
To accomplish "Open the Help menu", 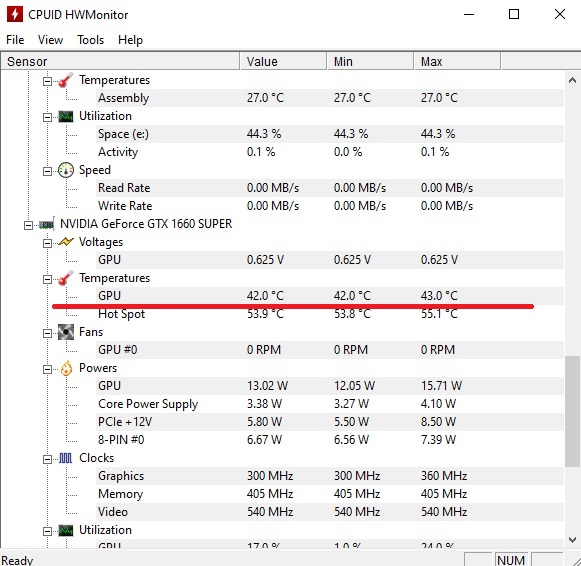I will coord(130,40).
